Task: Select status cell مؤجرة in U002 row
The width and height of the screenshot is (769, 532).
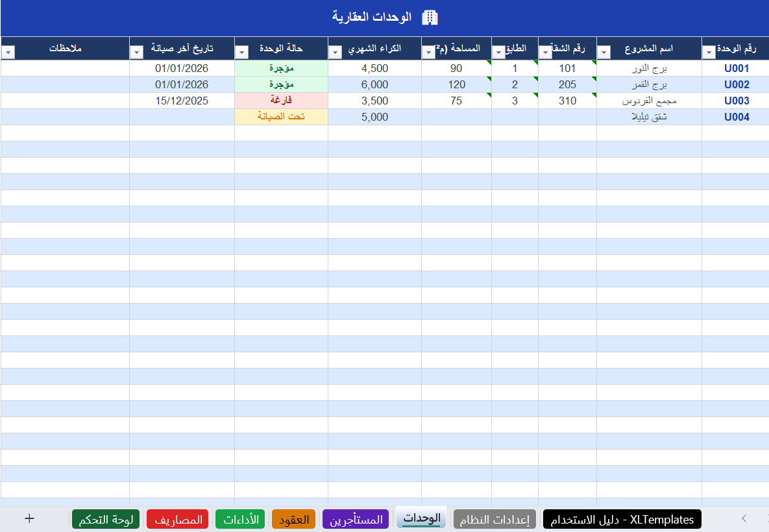Action: 281,84
